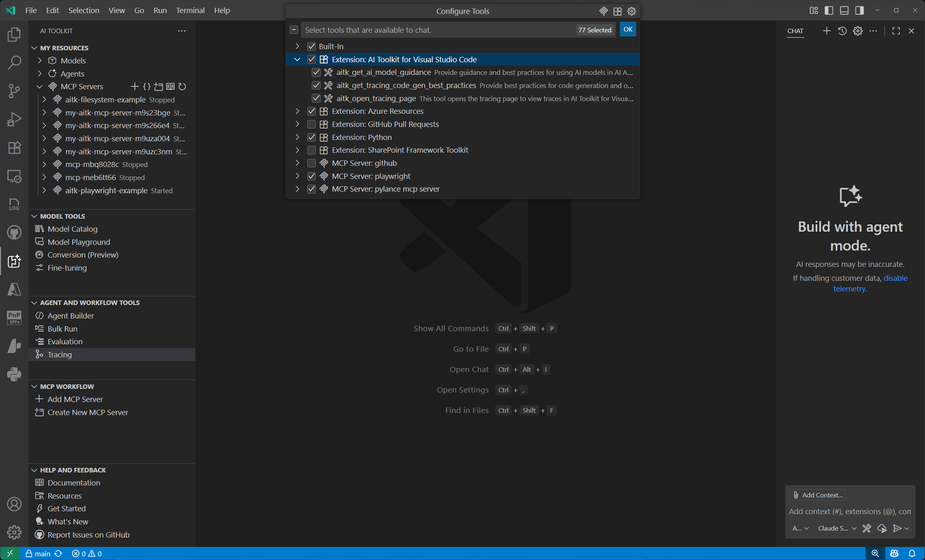
Task: Start a new chat with plus icon
Action: click(827, 31)
